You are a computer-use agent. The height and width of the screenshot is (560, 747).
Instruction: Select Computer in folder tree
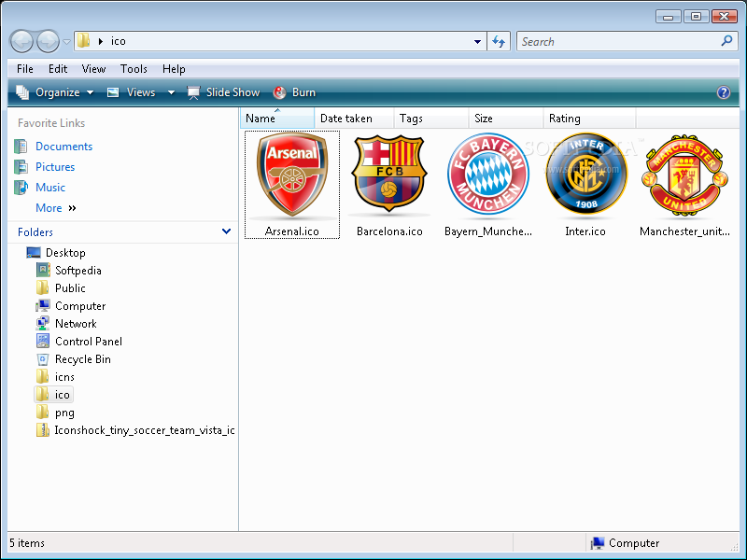[x=80, y=306]
